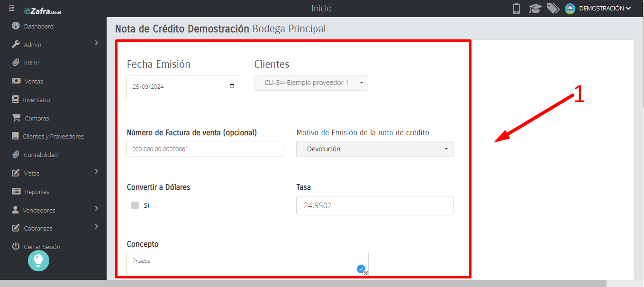Click the user avatar icon
This screenshot has width=644, height=287.
coord(570,9)
